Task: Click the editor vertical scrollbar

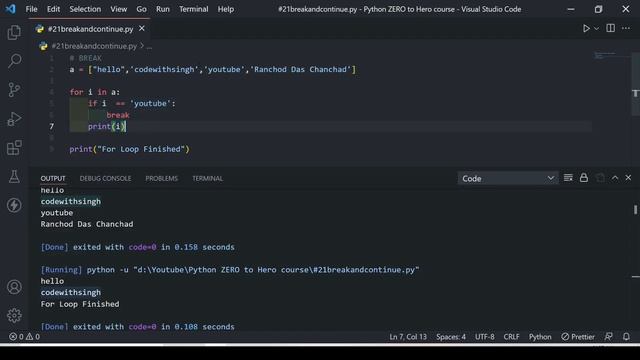Action: click(x=636, y=84)
